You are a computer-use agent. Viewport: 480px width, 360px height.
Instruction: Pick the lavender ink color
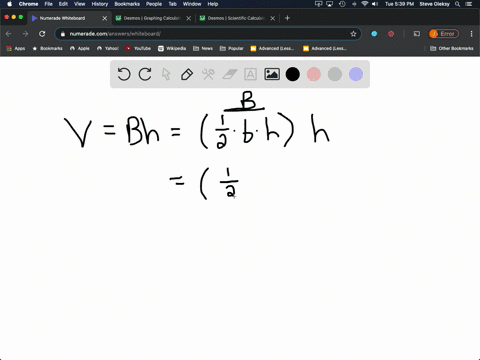[356, 74]
